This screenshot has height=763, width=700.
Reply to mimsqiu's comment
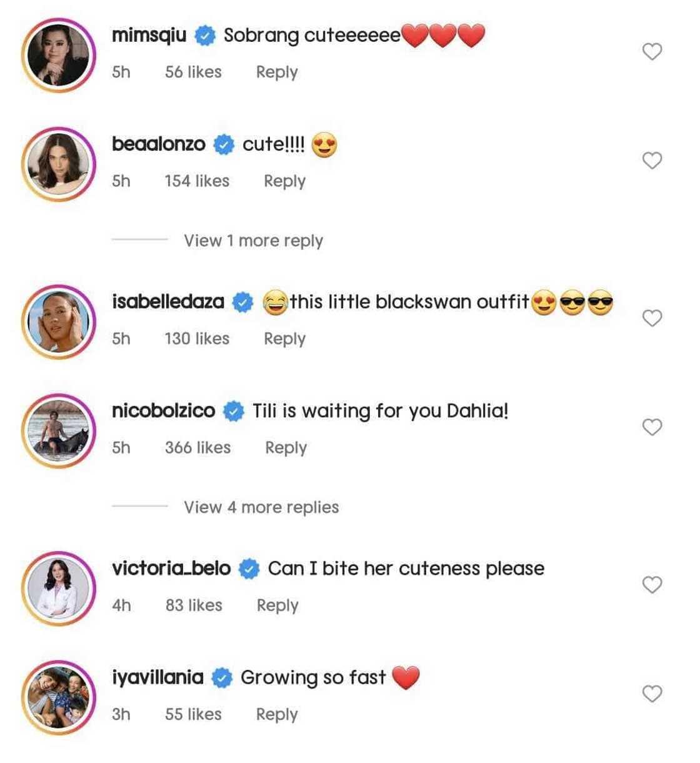(x=277, y=72)
